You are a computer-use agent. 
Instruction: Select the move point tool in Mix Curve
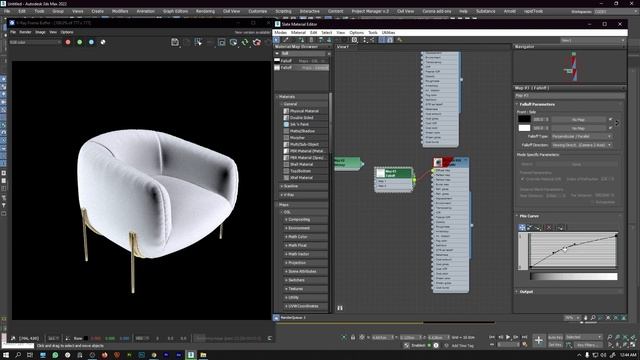pyautogui.click(x=522, y=227)
